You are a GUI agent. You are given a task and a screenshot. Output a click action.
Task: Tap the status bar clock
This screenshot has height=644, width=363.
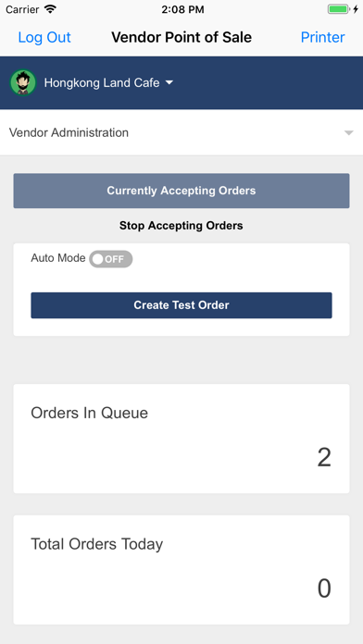tap(182, 9)
